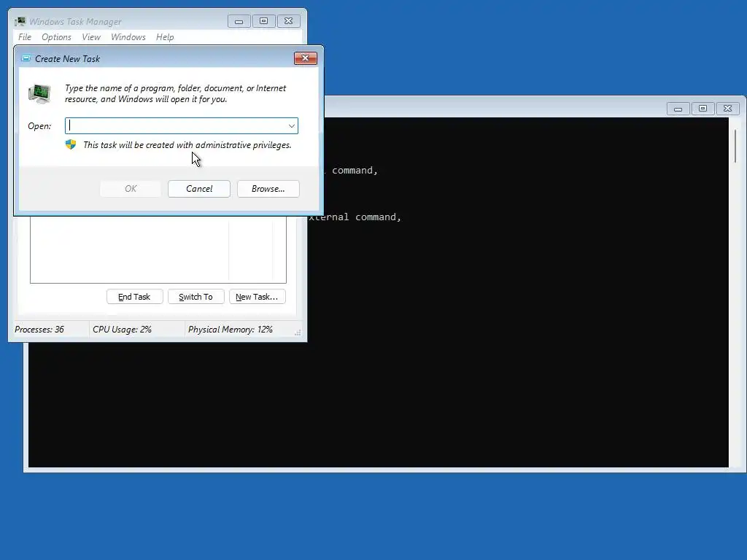Open the Help menu in Task Manager

tap(165, 37)
